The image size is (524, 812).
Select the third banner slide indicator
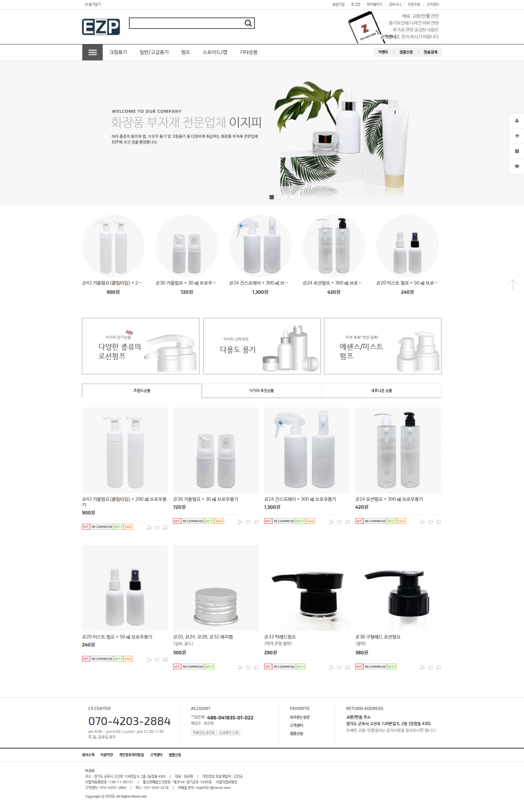286,197
